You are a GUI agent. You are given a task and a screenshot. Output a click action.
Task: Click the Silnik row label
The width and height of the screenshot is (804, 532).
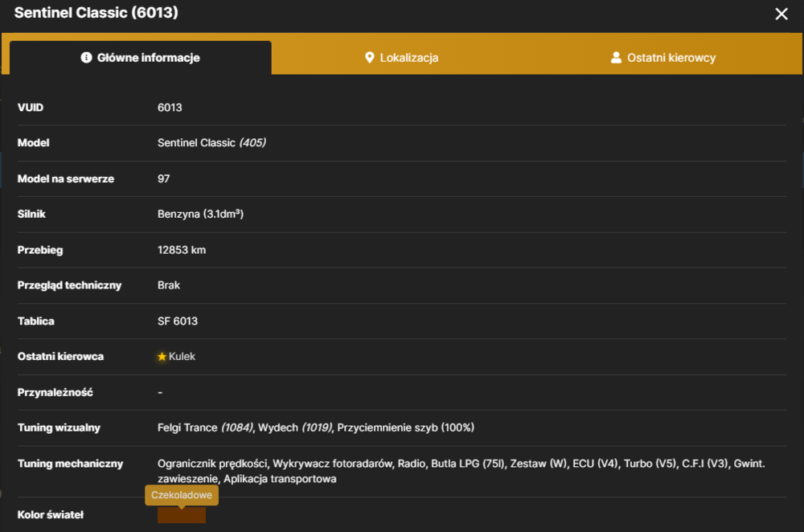(31, 215)
